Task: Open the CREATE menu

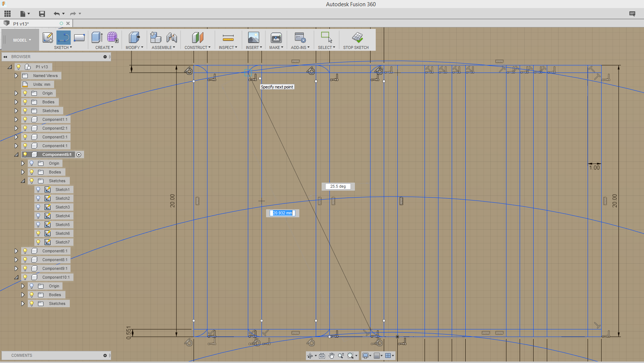Action: (x=104, y=47)
